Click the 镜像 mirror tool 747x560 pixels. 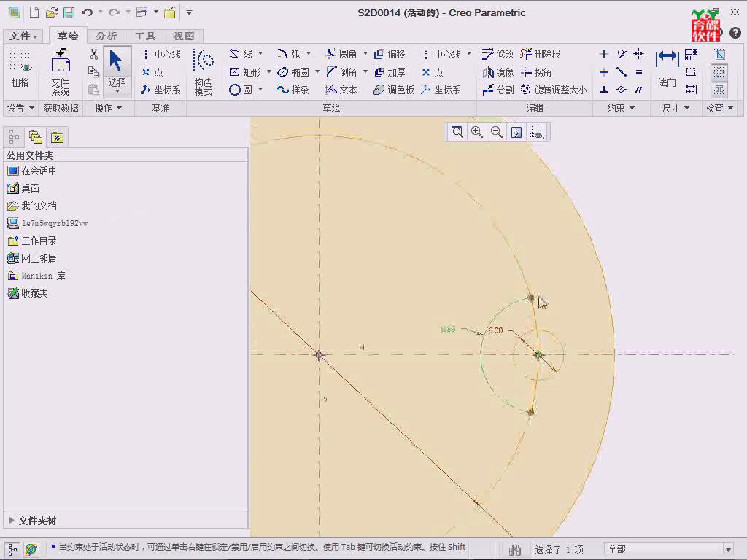click(498, 72)
